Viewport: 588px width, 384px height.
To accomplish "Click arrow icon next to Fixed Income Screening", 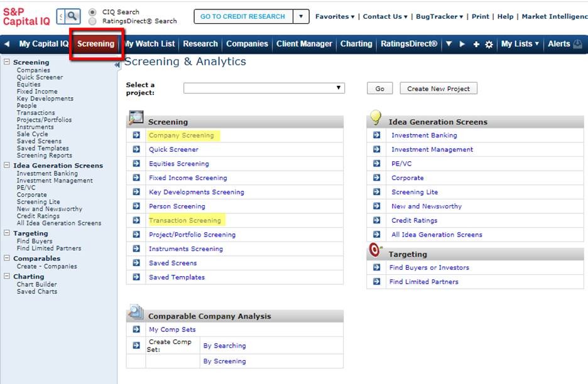I will pos(136,178).
